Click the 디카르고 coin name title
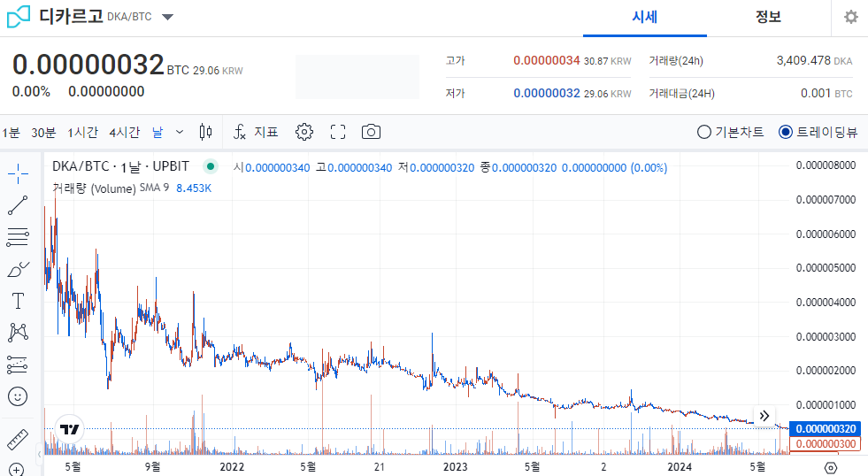 pyautogui.click(x=72, y=16)
